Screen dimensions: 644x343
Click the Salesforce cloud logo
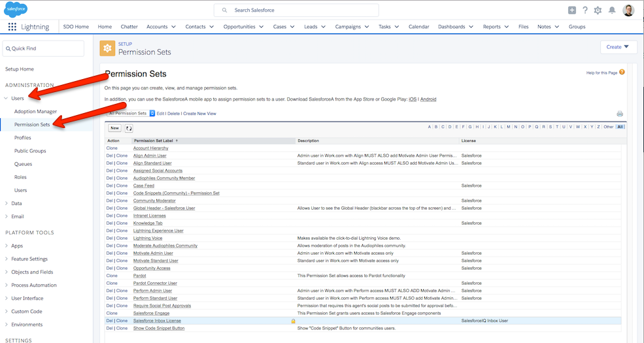pyautogui.click(x=16, y=9)
